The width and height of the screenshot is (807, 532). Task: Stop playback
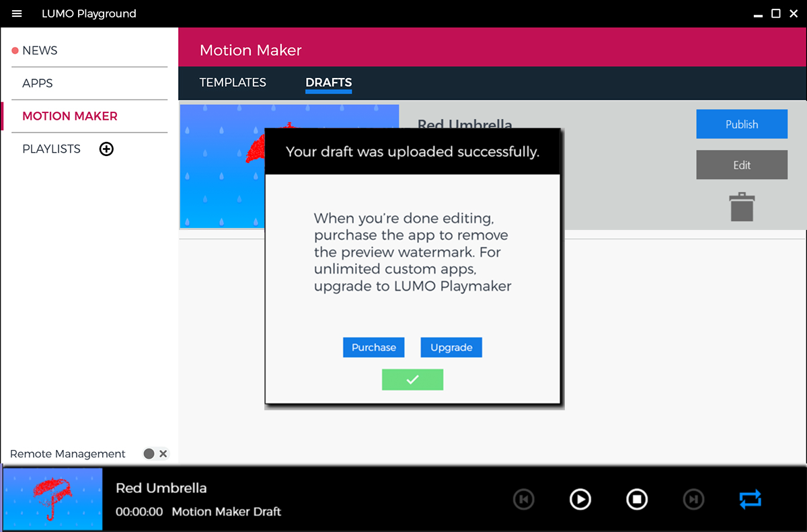[x=637, y=499]
